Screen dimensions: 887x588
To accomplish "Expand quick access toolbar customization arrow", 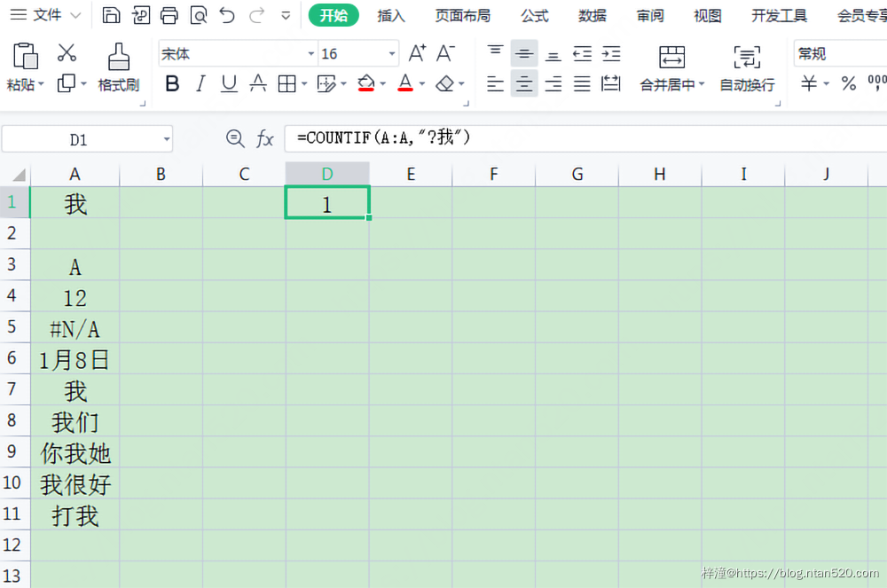I will pos(286,16).
